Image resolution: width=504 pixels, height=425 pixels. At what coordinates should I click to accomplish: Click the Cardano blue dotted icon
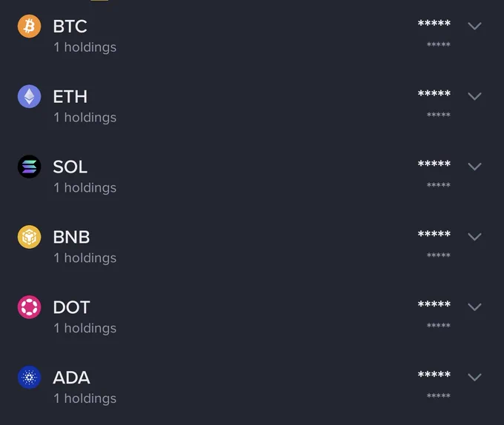point(29,377)
